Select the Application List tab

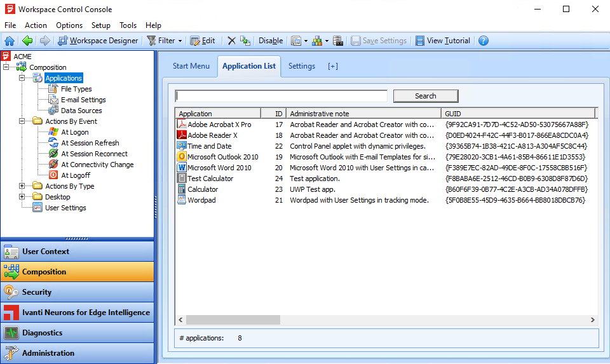point(249,66)
